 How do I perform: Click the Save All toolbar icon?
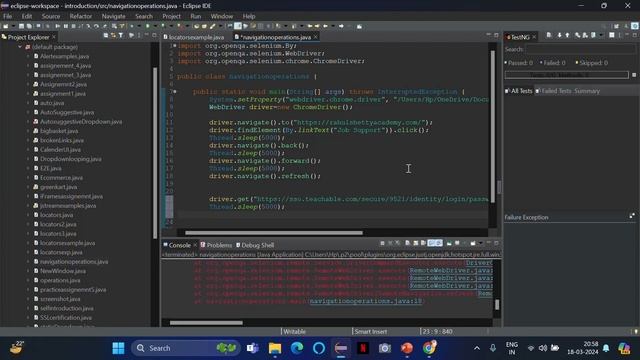pos(29,26)
